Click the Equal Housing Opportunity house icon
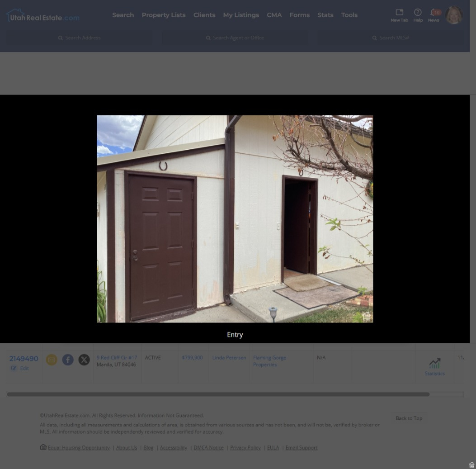 [x=43, y=447]
